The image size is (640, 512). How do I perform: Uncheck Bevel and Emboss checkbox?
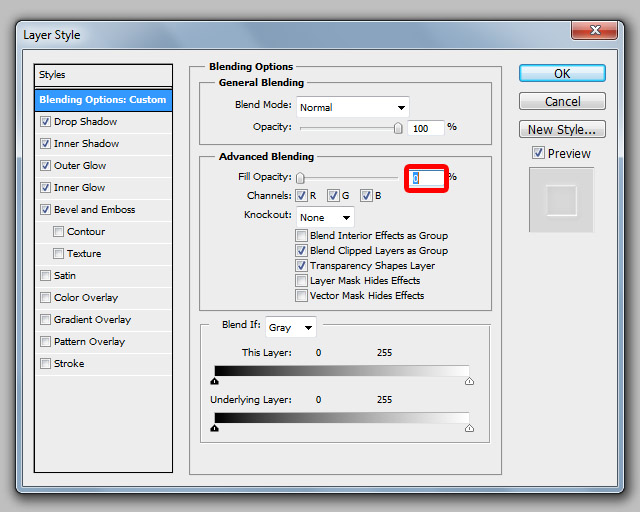(45, 210)
